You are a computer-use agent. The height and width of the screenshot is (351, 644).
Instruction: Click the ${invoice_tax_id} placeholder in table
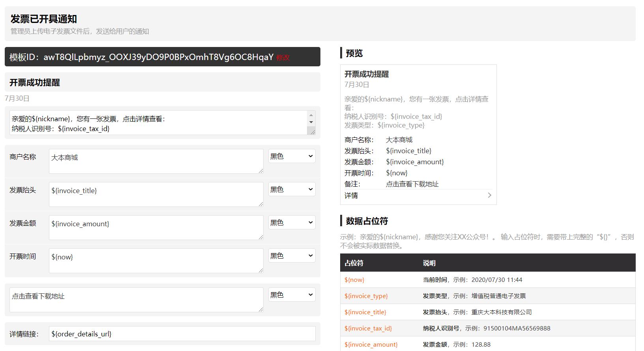tap(368, 328)
